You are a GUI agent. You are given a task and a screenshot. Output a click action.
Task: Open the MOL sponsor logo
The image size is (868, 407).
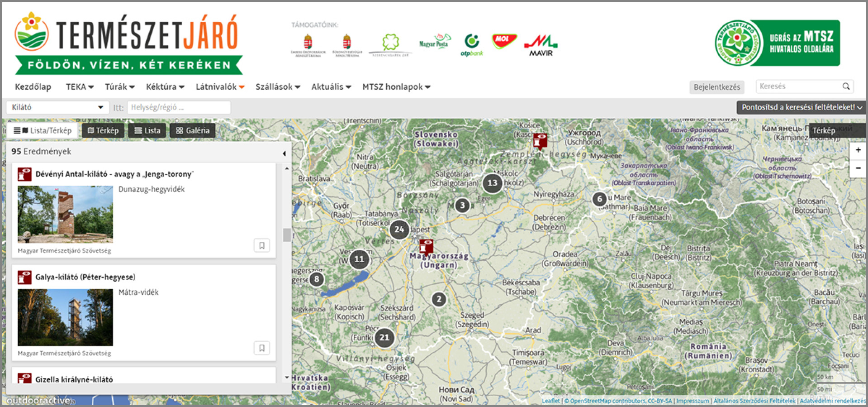tap(504, 41)
